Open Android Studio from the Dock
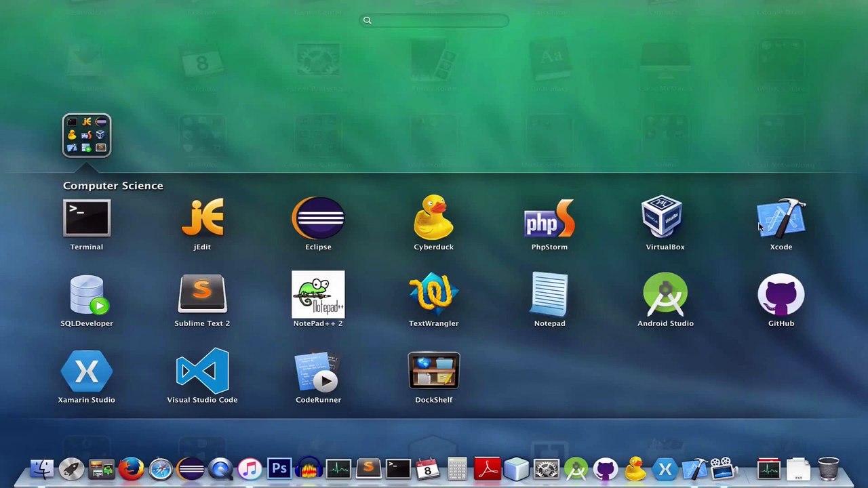868x488 pixels. (576, 469)
